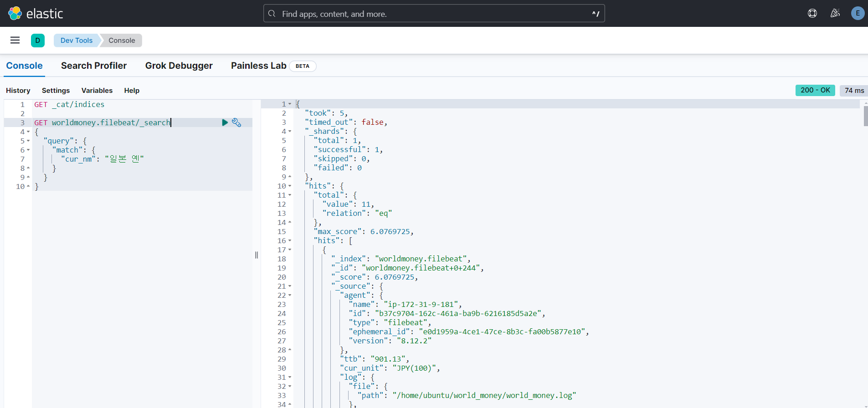Click the log file path line
Image resolution: width=868 pixels, height=408 pixels.
click(467, 395)
